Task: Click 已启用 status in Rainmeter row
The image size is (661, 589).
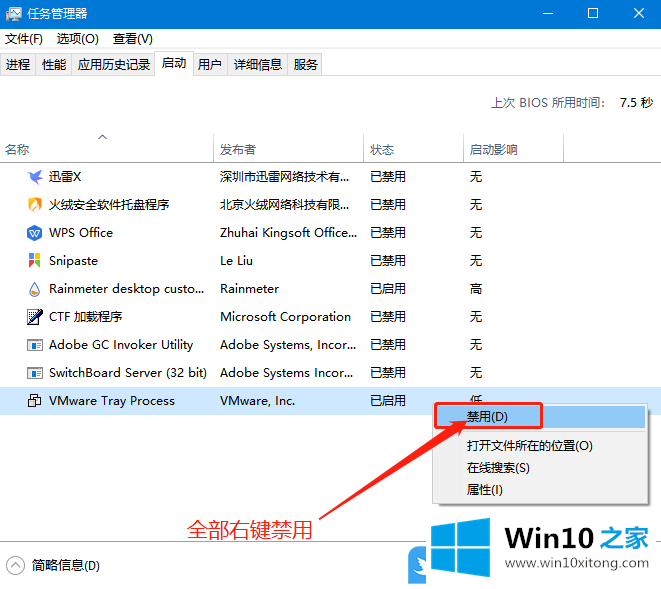Action: click(388, 289)
